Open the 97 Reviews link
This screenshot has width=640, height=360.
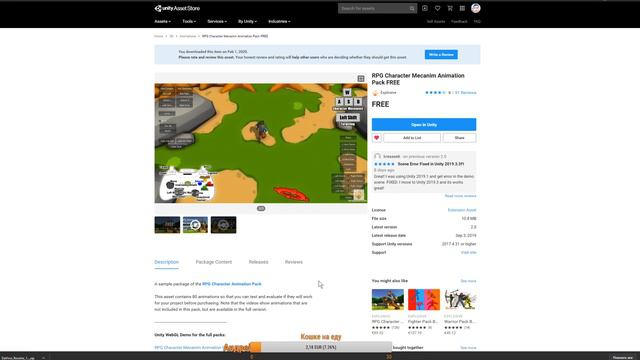click(466, 93)
